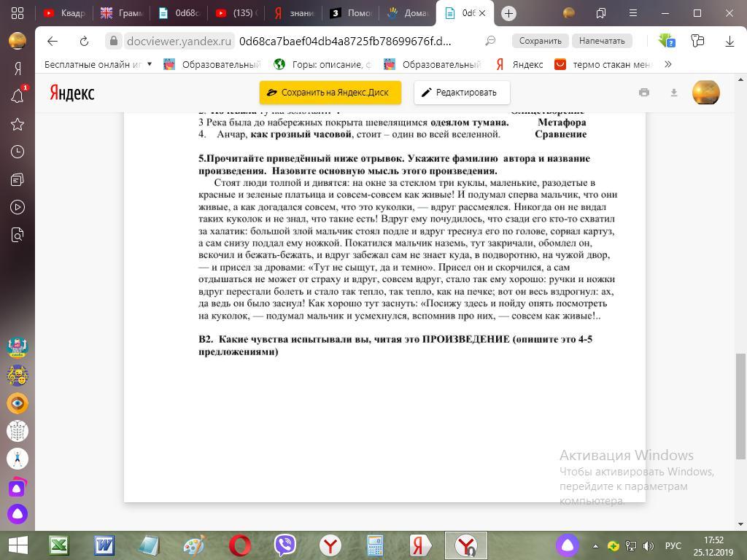Click the word "Сравнение" in the document
Viewport: 747px width, 560px height.
tap(560, 134)
